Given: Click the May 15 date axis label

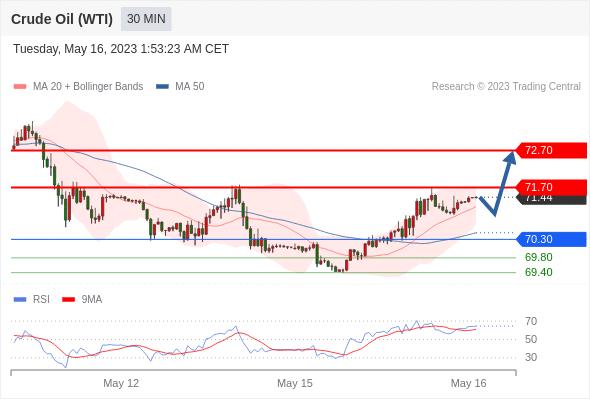Looking at the screenshot, I should [295, 383].
